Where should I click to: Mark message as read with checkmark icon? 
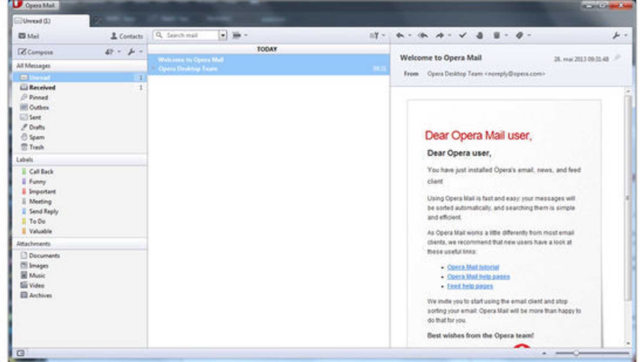[x=463, y=35]
